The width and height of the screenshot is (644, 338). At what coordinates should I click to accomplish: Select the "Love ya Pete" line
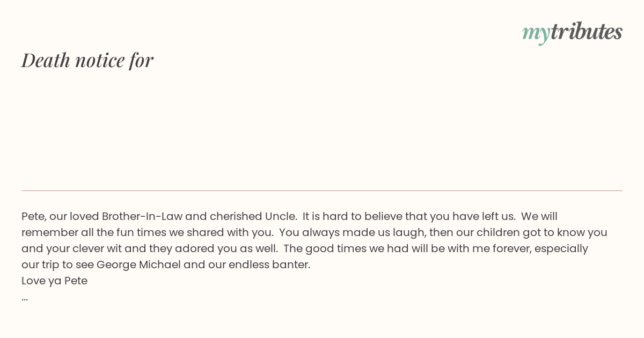point(54,281)
